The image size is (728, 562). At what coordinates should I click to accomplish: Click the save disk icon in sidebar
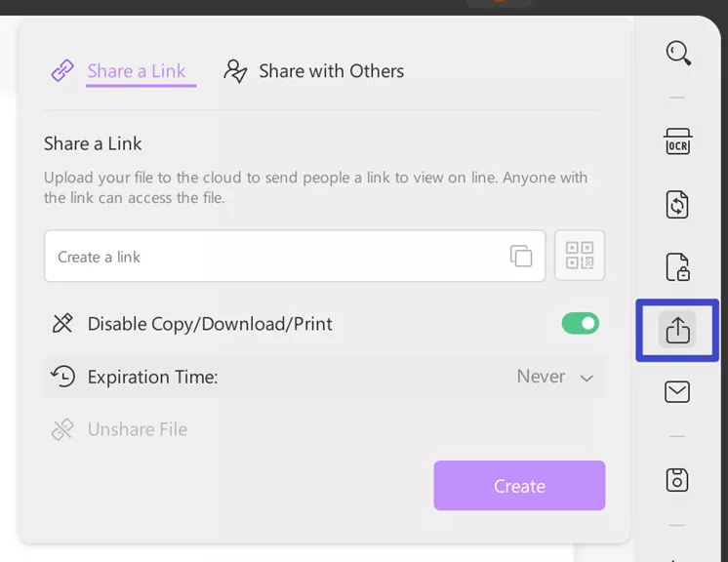(677, 480)
